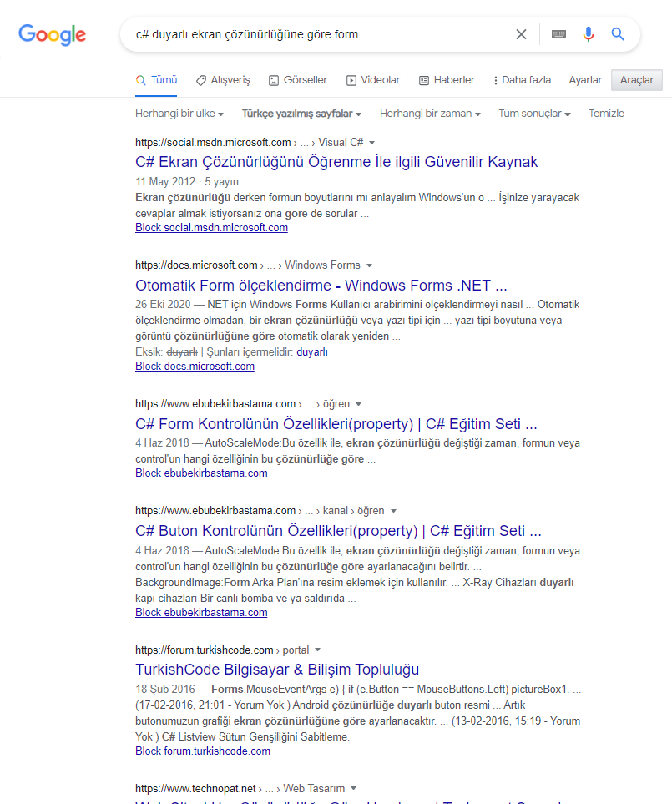Expand the Herhangi bir ülke filter

(x=179, y=114)
